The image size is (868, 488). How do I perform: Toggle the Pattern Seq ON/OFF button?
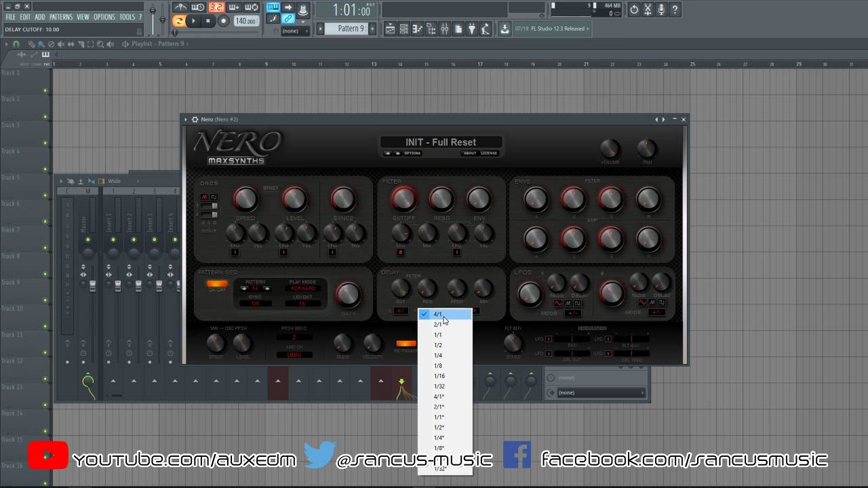pyautogui.click(x=217, y=284)
